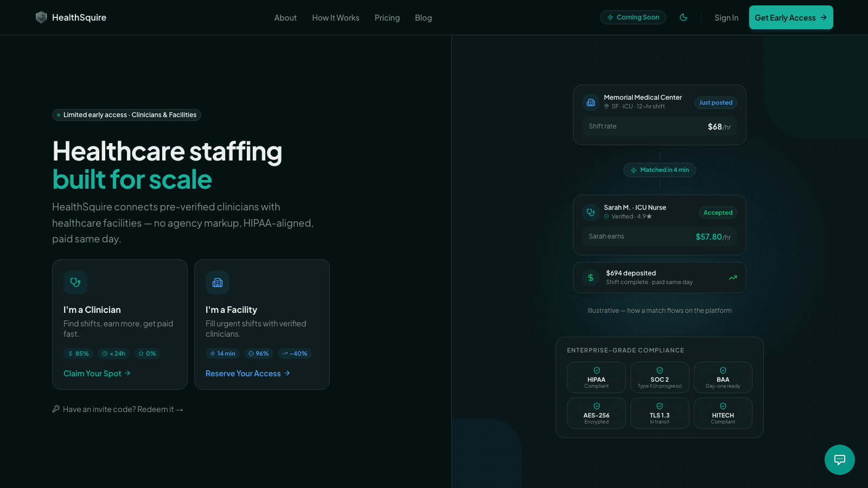Image resolution: width=868 pixels, height=488 pixels.
Task: Click the TLS 1.3 shield icon
Action: pyautogui.click(x=660, y=406)
